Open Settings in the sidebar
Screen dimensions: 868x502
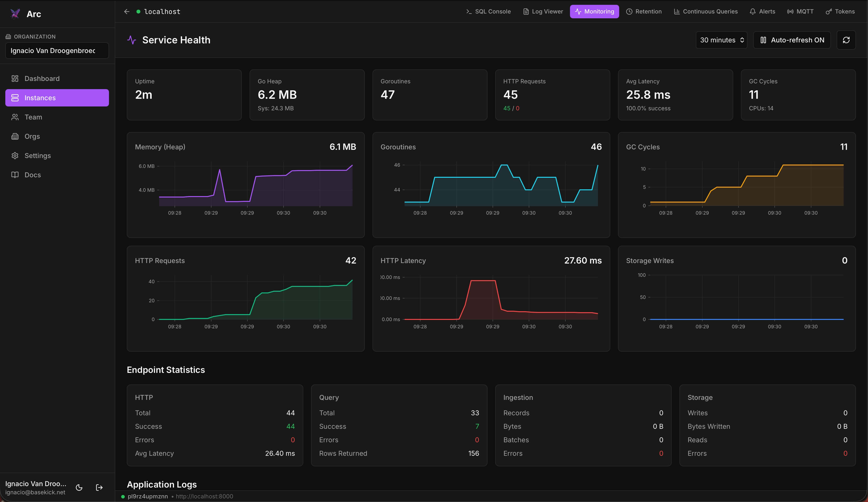coord(57,156)
